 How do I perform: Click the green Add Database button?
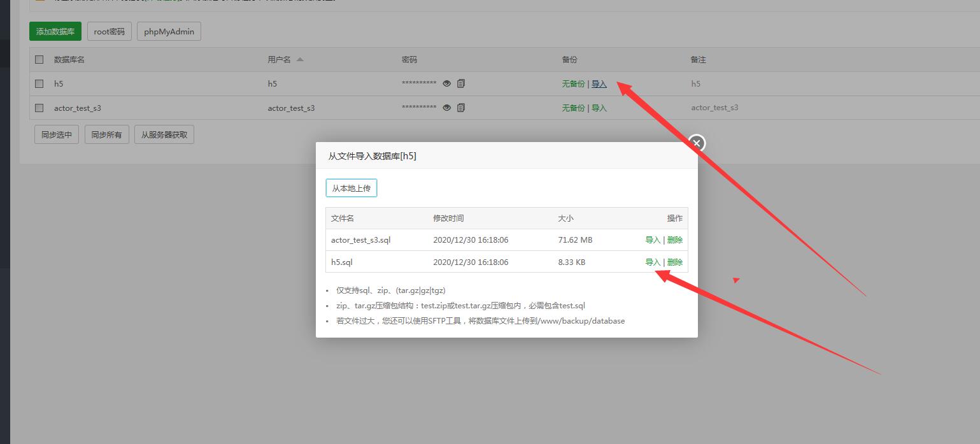[55, 31]
